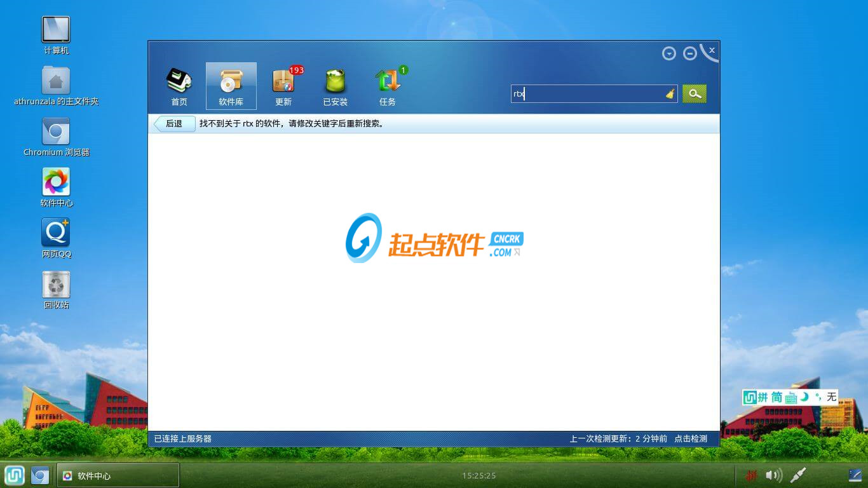This screenshot has width=868, height=488.
Task: Toggle 拼 pinyin mode on input bar
Action: pos(763,397)
